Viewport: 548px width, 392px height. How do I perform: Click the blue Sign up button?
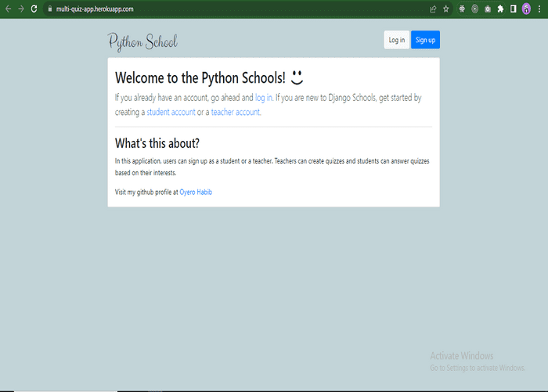coord(425,40)
